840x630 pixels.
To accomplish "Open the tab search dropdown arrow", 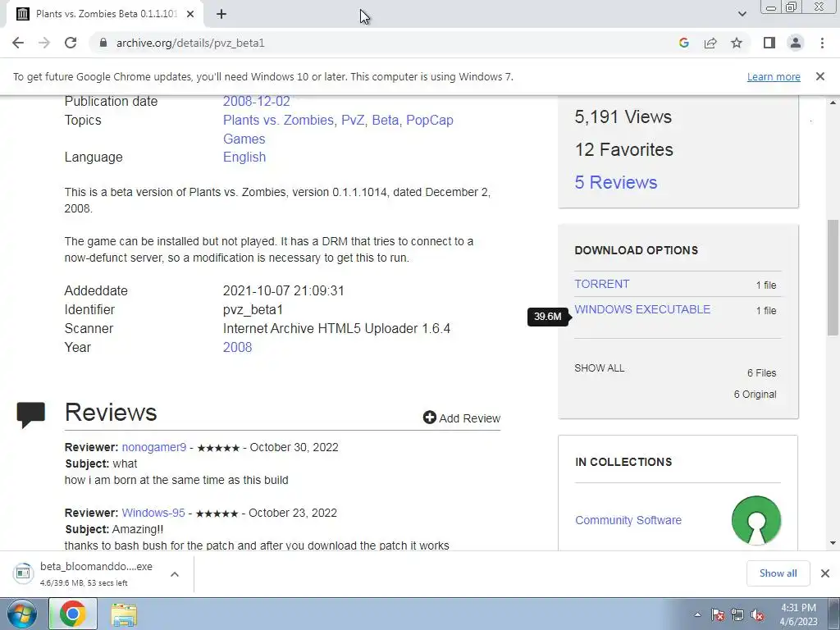I will point(742,14).
